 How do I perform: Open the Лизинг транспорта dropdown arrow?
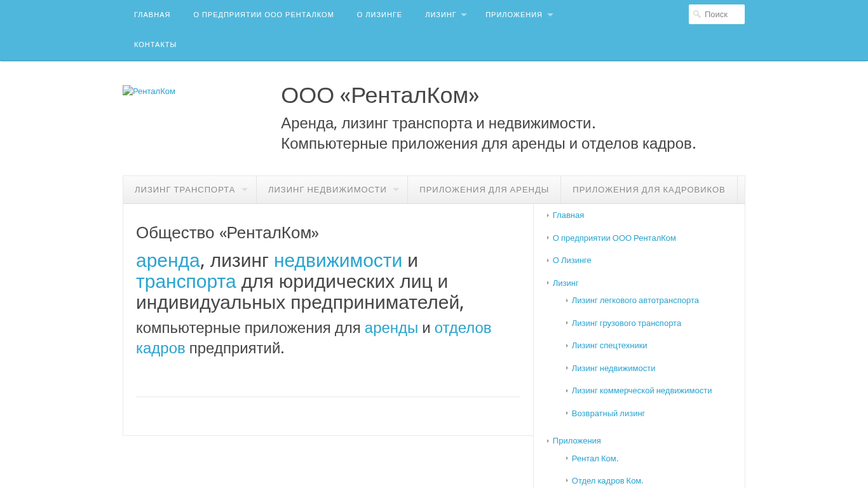[245, 190]
